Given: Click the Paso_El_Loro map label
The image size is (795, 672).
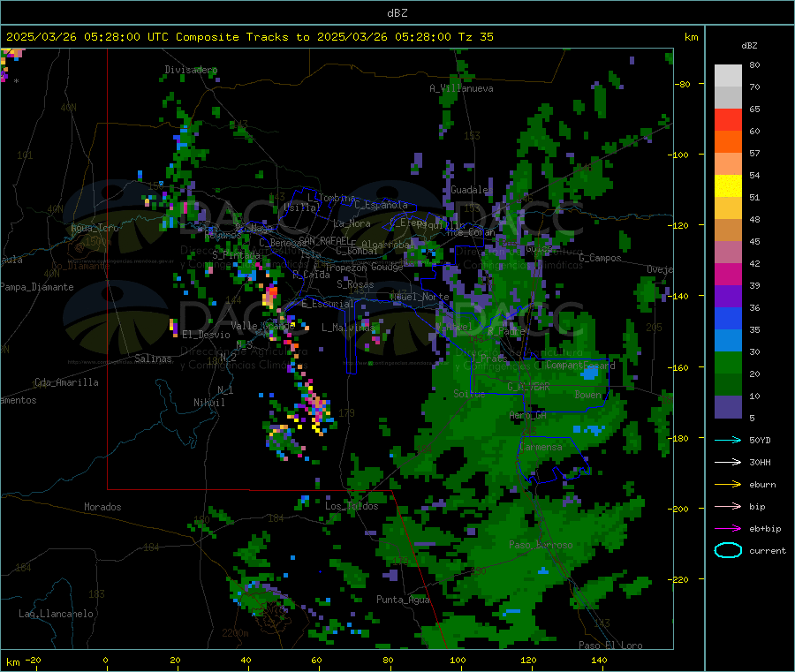Looking at the screenshot, I should click(610, 646).
